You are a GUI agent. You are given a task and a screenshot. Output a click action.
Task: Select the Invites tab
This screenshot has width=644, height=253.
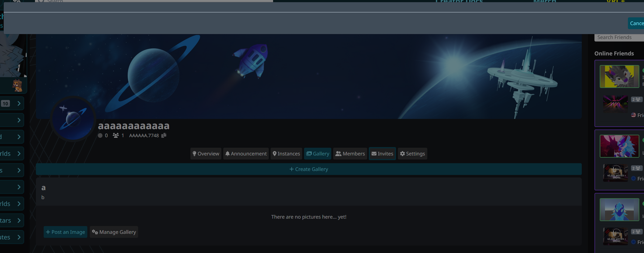(x=382, y=154)
